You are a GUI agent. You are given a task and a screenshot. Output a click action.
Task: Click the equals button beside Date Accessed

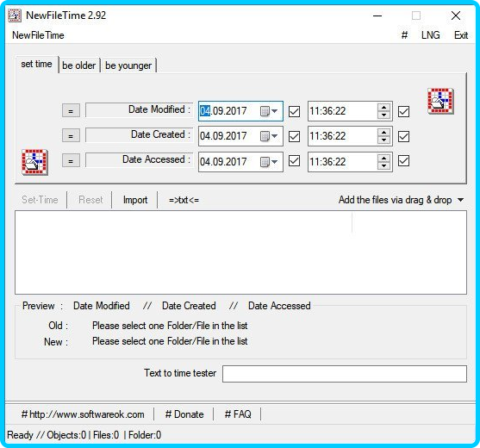point(71,161)
